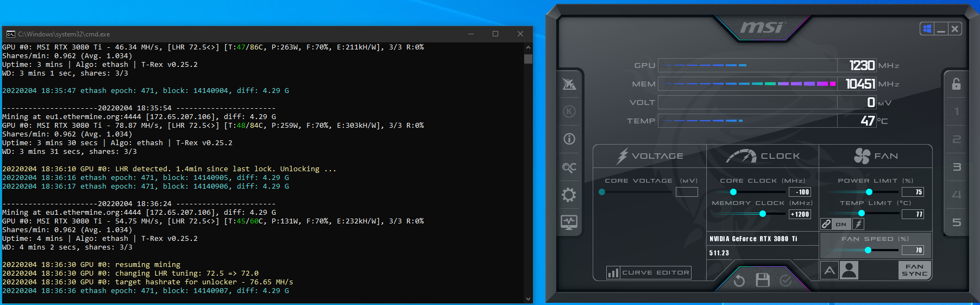Screen dimensions: 980x305
Task: Load profile slot 2
Action: 957,139
